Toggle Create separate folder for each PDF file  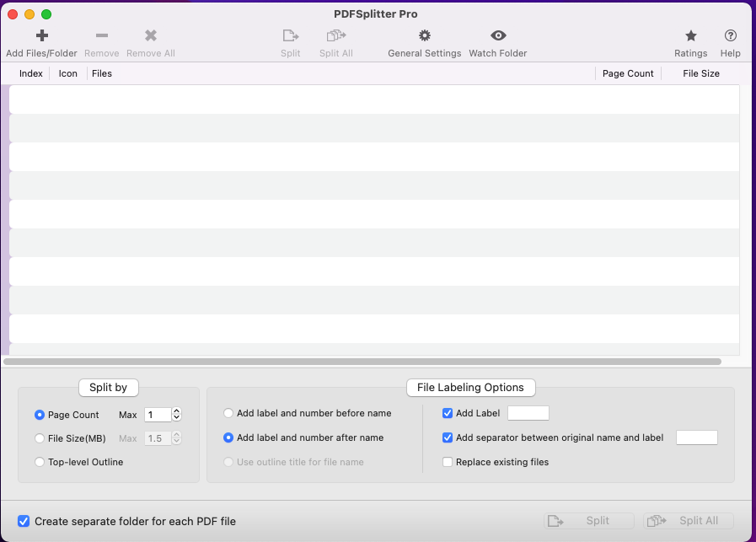click(x=24, y=521)
